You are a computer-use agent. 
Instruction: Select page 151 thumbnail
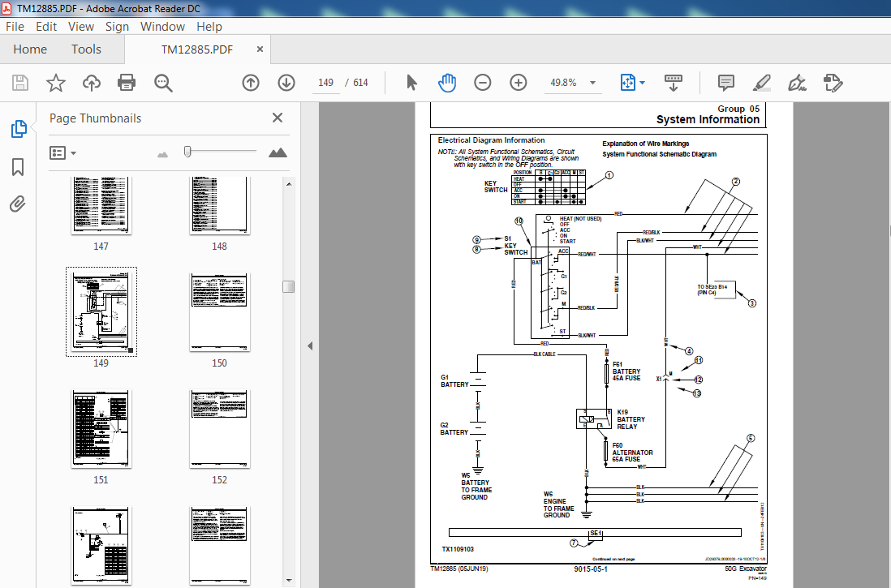click(101, 429)
